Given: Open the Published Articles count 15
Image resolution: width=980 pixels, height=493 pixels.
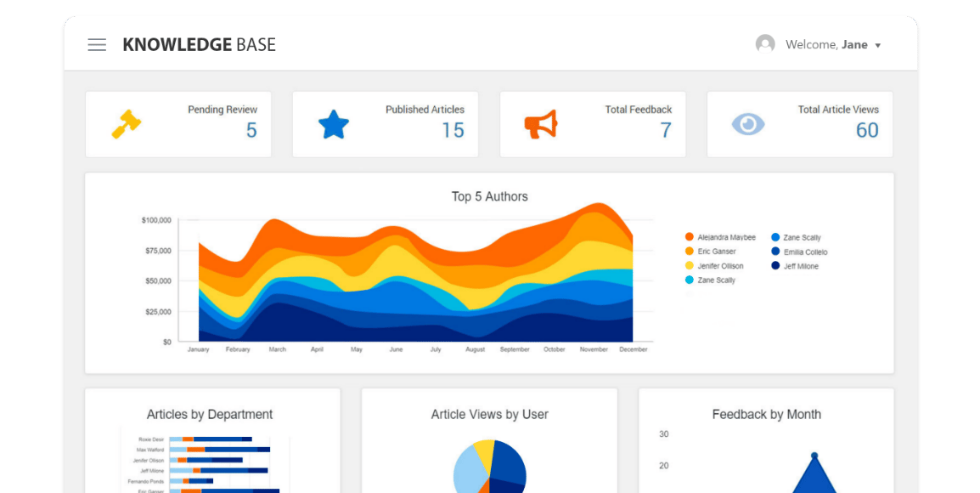Looking at the screenshot, I should (x=453, y=130).
